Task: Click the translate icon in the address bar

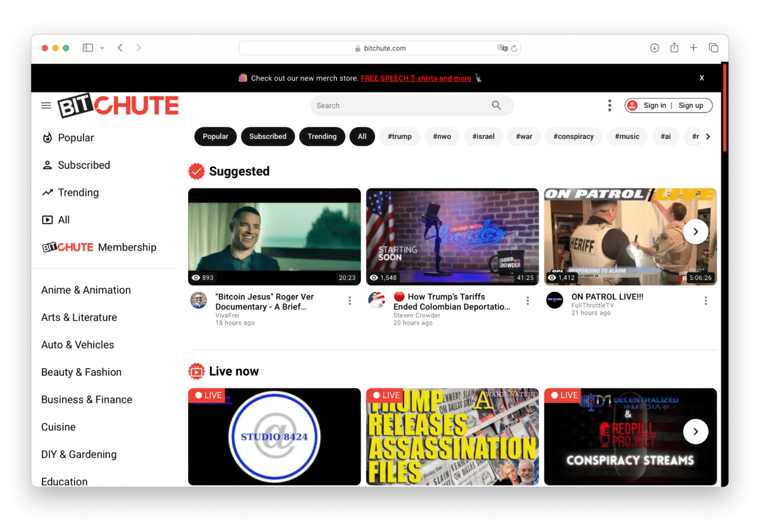Action: [502, 48]
